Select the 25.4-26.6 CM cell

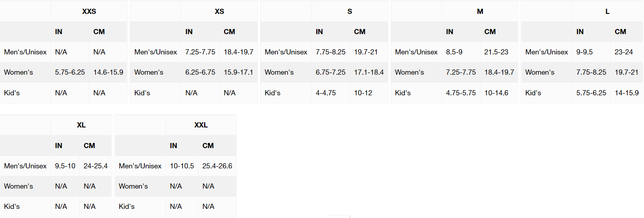point(217,166)
